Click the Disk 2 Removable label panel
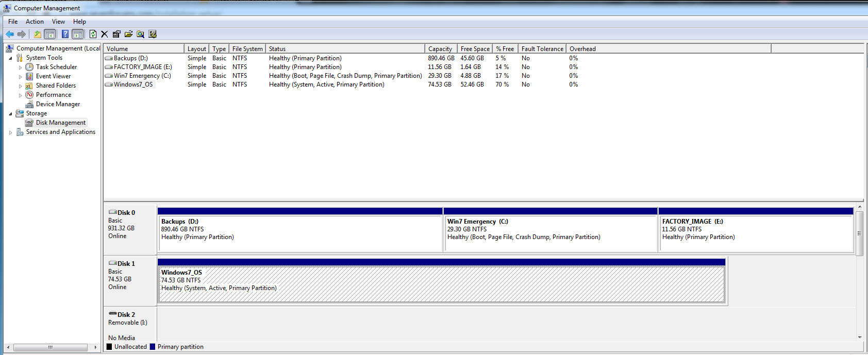This screenshot has height=355, width=868. tap(130, 325)
